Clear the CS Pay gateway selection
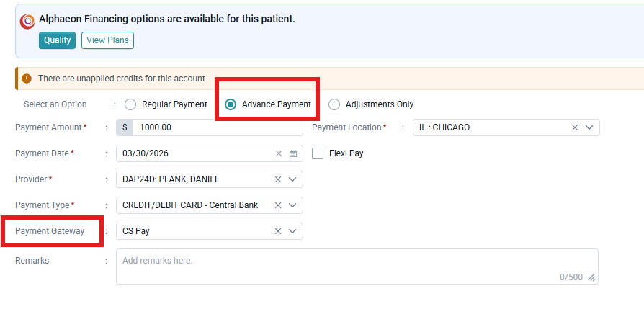Screen dimensions: 644x309 tap(278, 231)
